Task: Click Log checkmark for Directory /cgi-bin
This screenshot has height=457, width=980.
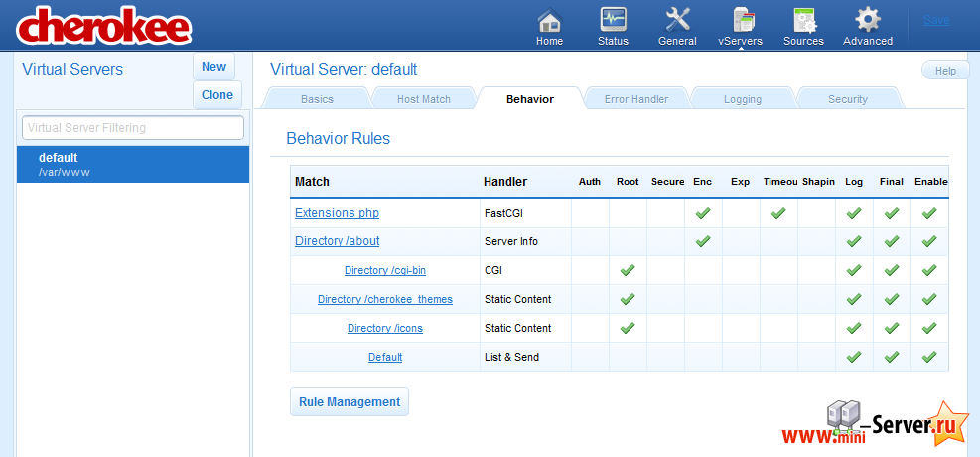Action: (x=854, y=270)
